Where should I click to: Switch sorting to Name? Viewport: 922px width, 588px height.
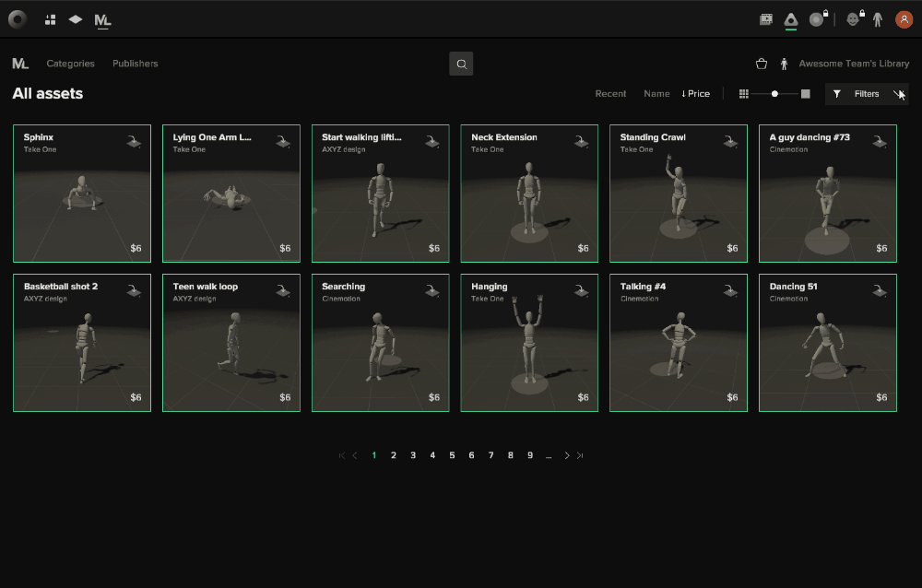pos(656,93)
